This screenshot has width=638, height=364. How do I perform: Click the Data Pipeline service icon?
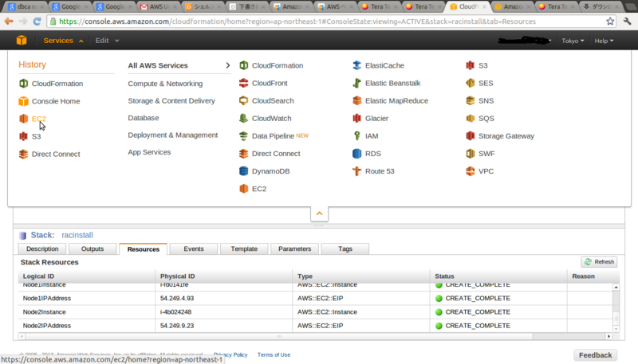(x=244, y=135)
